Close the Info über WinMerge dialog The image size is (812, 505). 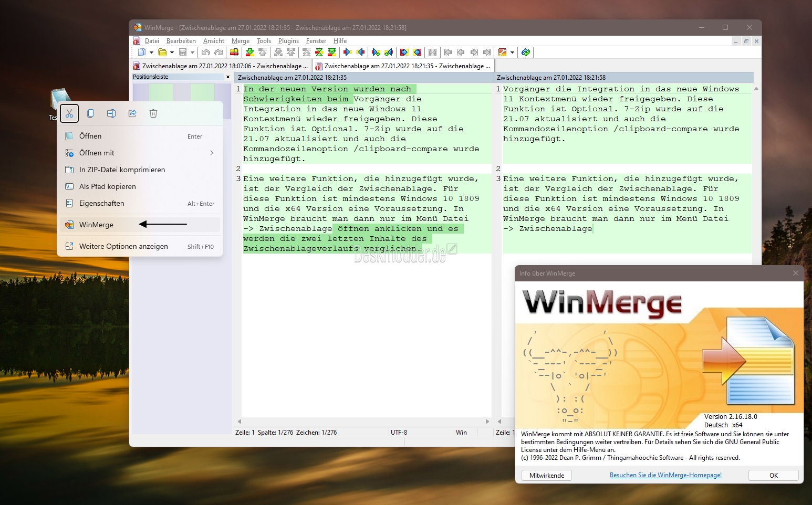[795, 273]
